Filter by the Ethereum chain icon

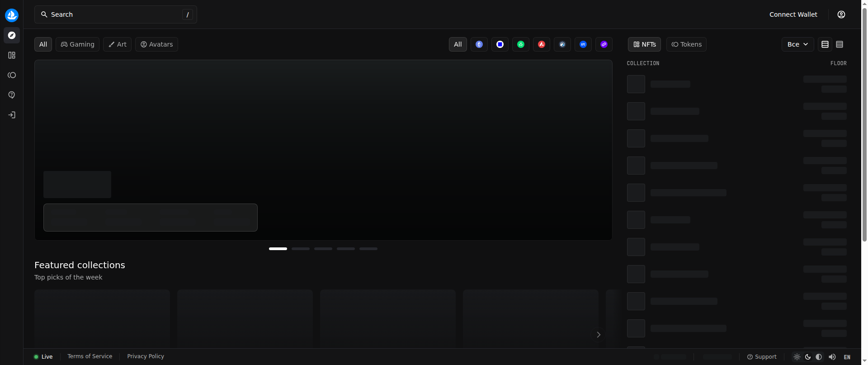pyautogui.click(x=479, y=44)
